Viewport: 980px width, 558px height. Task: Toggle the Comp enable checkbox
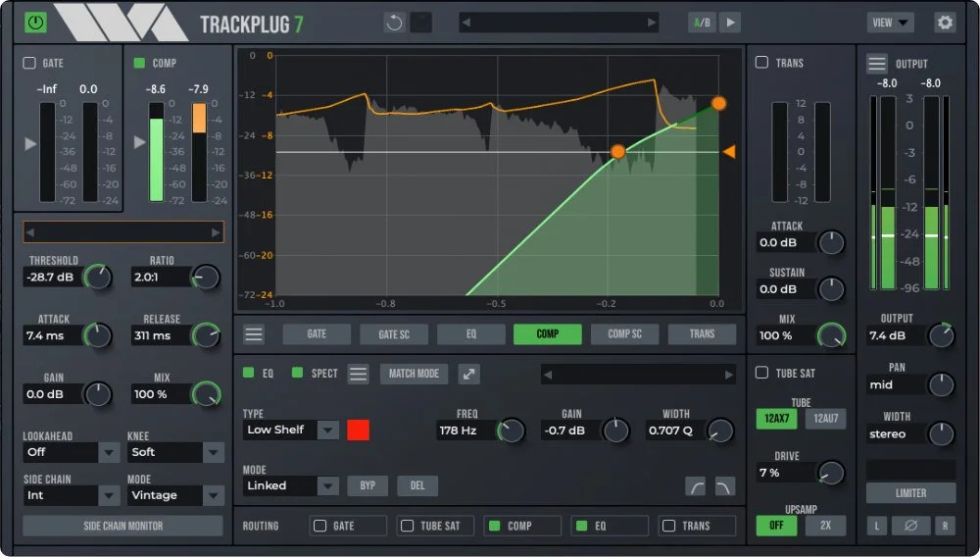tap(139, 63)
